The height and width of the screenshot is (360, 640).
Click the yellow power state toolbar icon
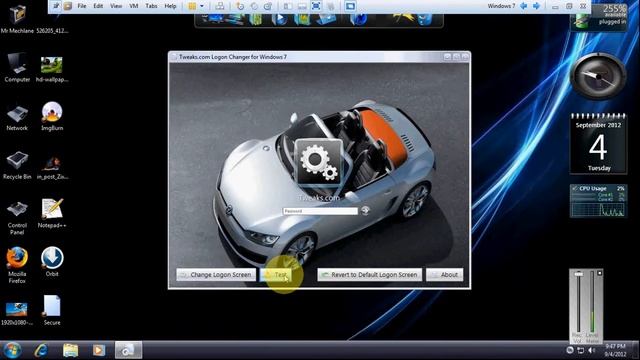coord(192,6)
